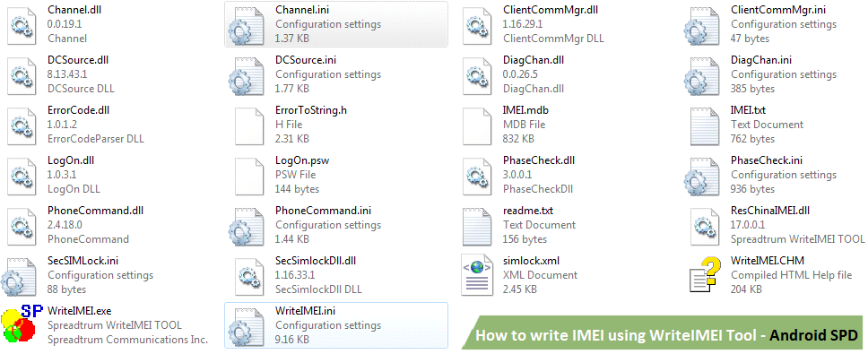This screenshot has height=354, width=868.
Task: Click the readme.txt document icon
Action: pyautogui.click(x=478, y=227)
